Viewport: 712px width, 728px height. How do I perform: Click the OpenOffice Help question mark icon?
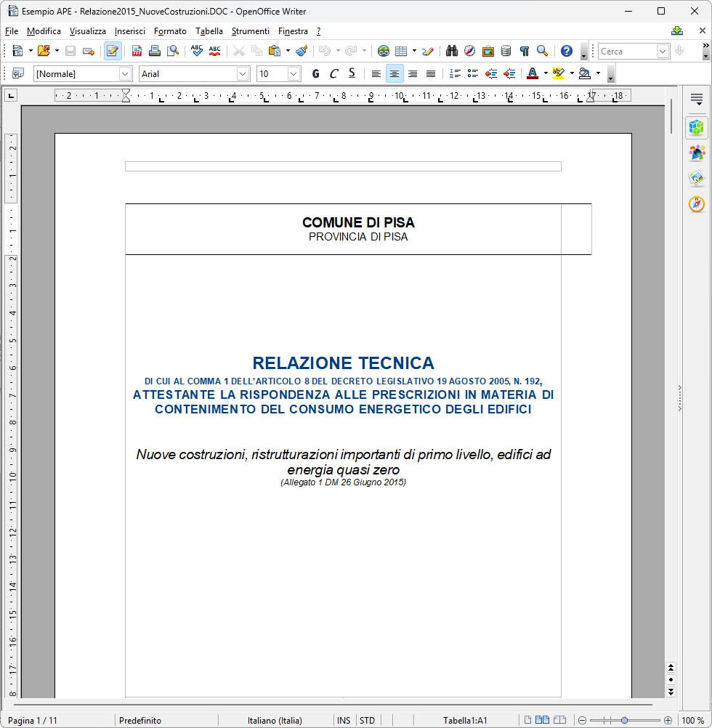click(x=567, y=51)
